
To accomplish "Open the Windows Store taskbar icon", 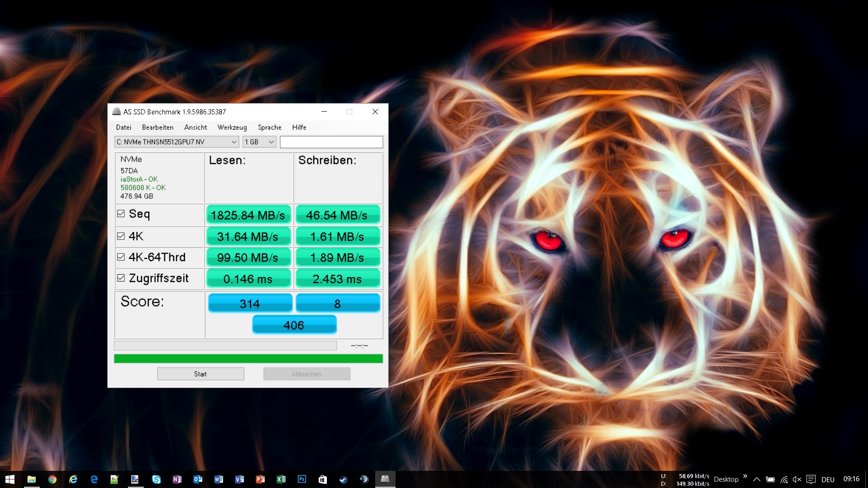I will (x=322, y=479).
